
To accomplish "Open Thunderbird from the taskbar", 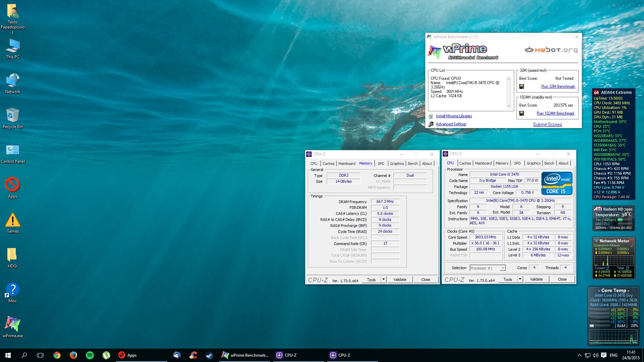I will (x=177, y=355).
